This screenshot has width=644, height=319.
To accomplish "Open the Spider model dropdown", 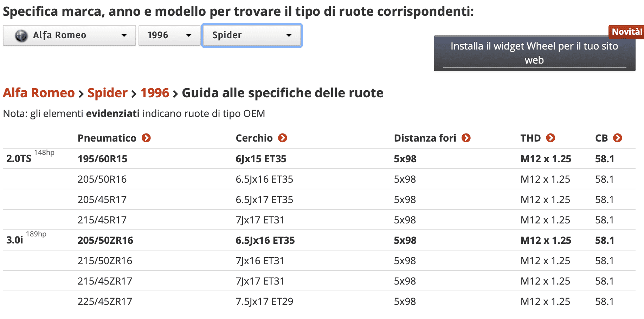I will pos(252,35).
